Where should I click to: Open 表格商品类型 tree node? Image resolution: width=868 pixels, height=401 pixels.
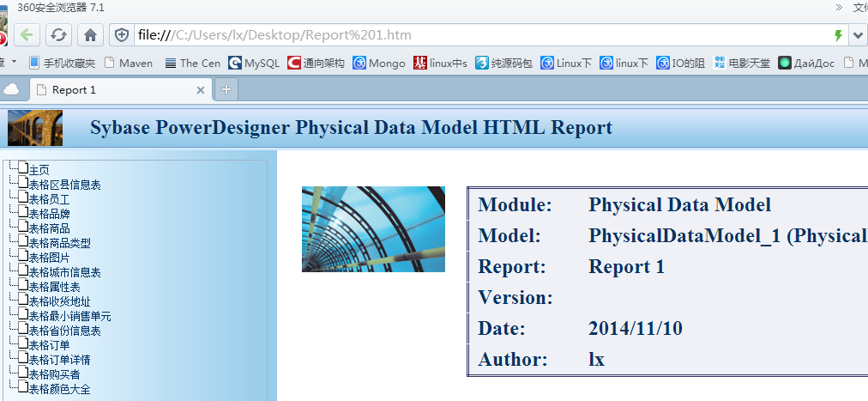[x=60, y=243]
